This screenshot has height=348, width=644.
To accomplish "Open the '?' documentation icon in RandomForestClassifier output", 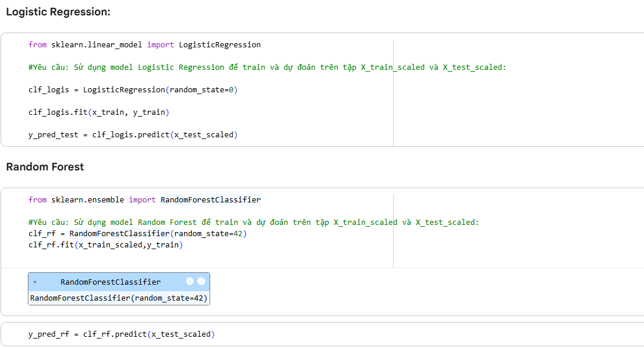I will pyautogui.click(x=201, y=281).
